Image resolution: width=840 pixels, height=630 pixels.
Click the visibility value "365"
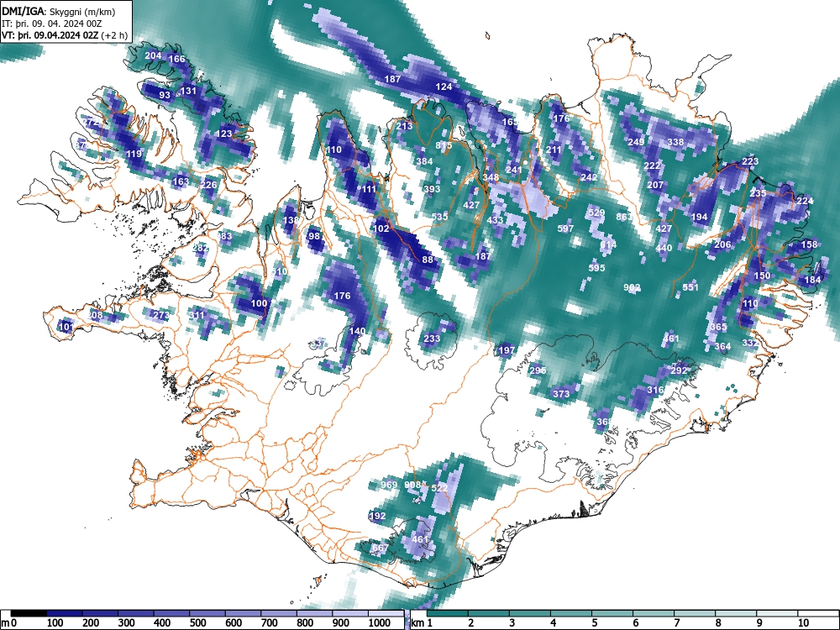[718, 327]
